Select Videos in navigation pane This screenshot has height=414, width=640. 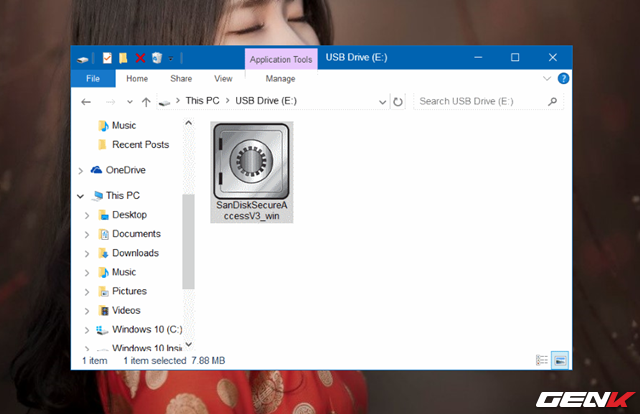[126, 310]
